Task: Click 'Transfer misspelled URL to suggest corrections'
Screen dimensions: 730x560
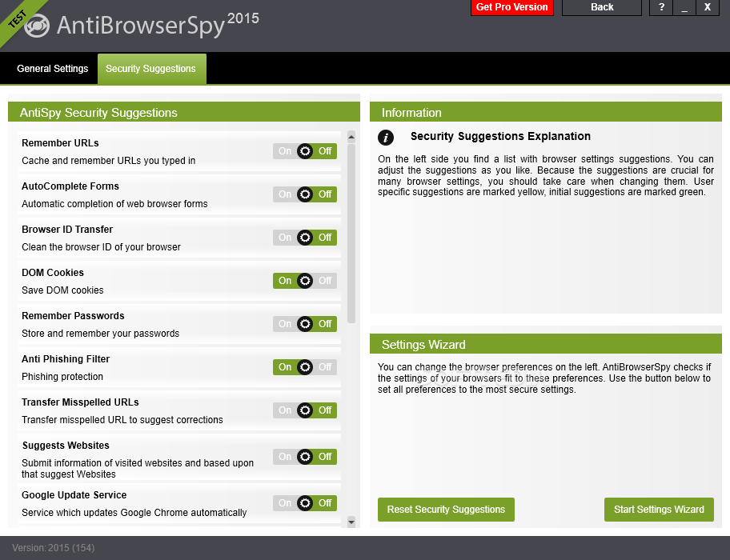Action: (122, 420)
